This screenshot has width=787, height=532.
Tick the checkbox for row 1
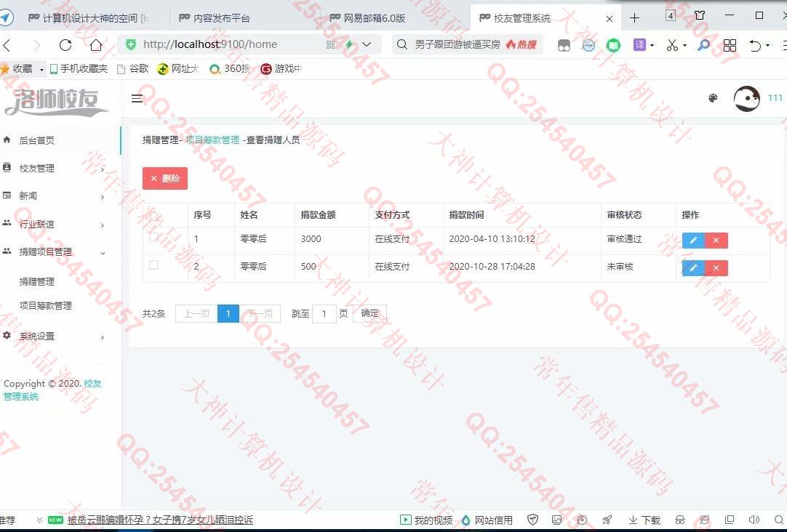[154, 237]
